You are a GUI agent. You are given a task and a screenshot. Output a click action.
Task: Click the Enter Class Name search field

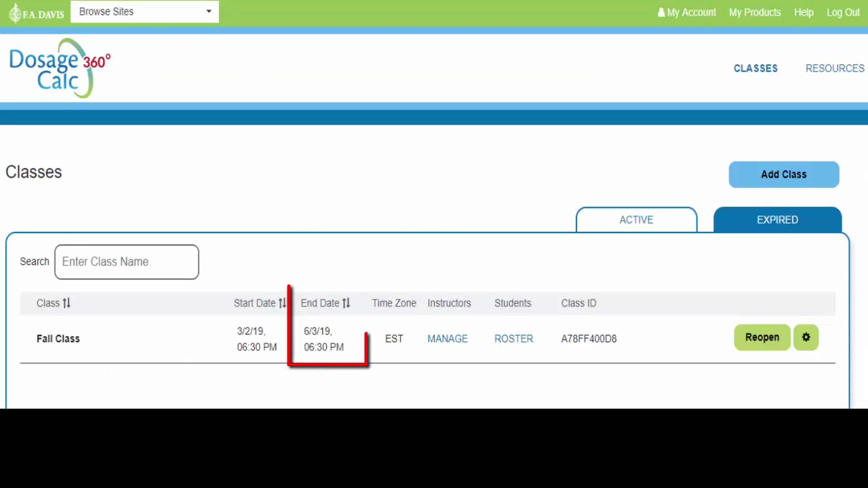(127, 262)
